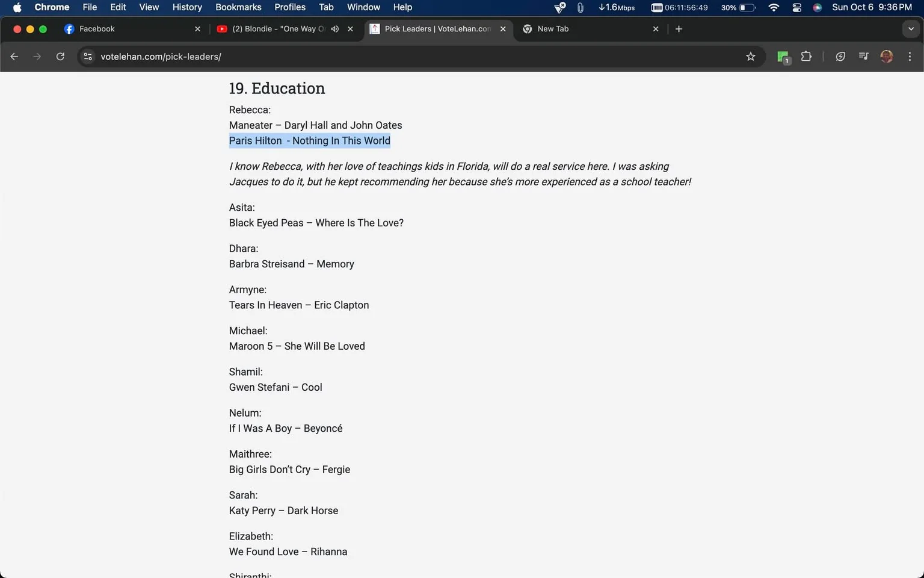Image resolution: width=924 pixels, height=578 pixels.
Task: Click highlighted Paris Hilton - Nothing In This World
Action: tap(309, 141)
